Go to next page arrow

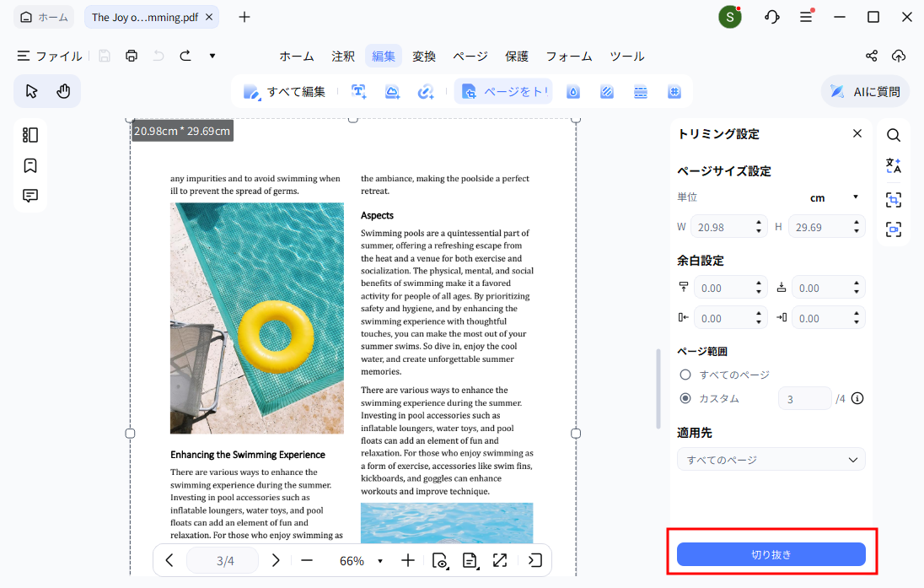[x=275, y=560]
